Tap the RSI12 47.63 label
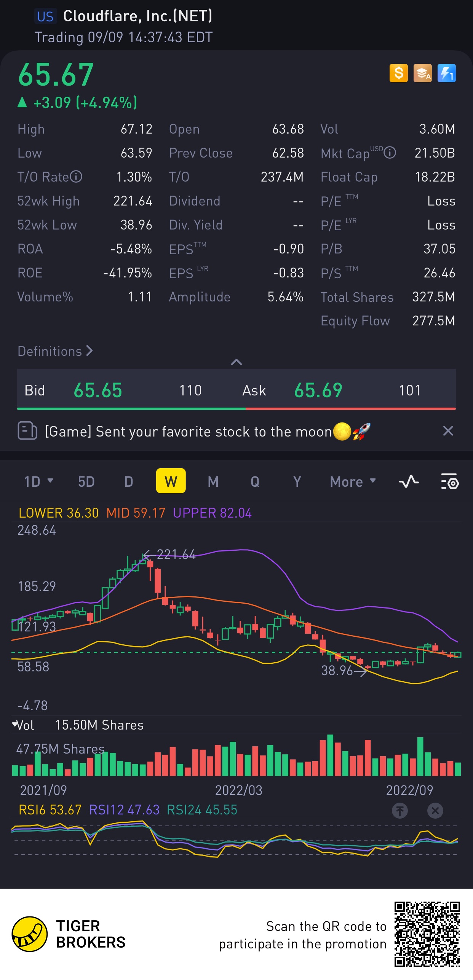Viewport: 473px width, 980px height. [124, 809]
